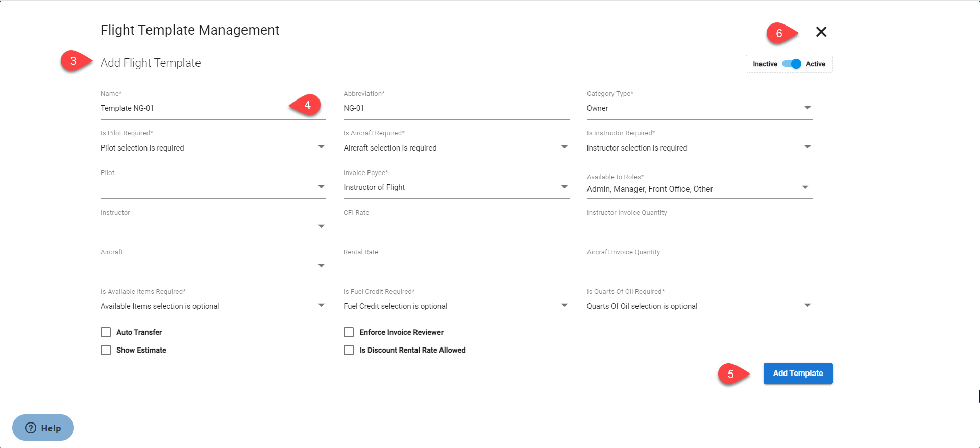Click the Help question mark button
980x448 pixels.
[x=43, y=428]
